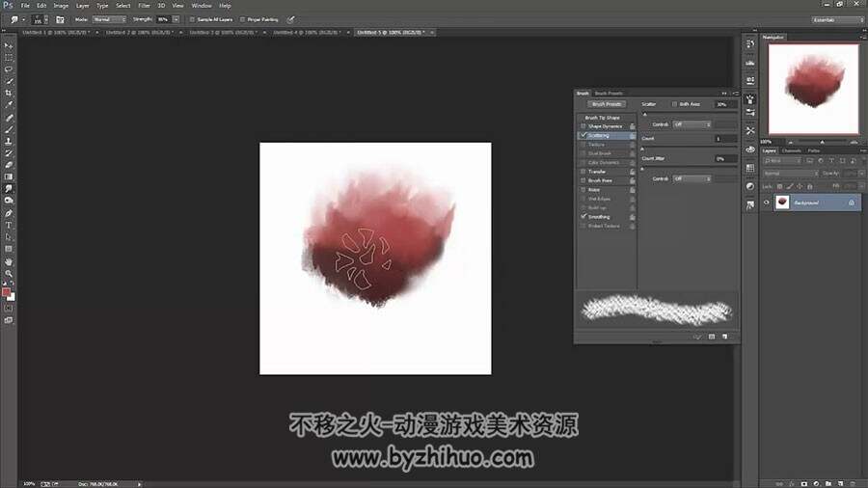Open the Count Jitter Control dropdown
868x488 pixels.
tap(692, 178)
